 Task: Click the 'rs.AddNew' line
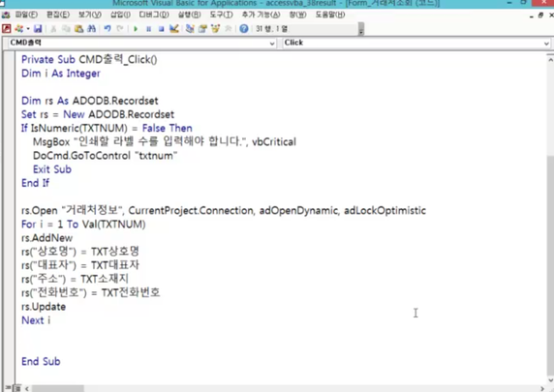coord(47,238)
